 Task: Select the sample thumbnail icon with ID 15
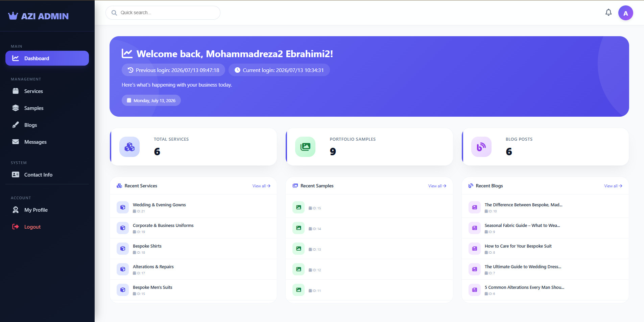click(x=299, y=207)
